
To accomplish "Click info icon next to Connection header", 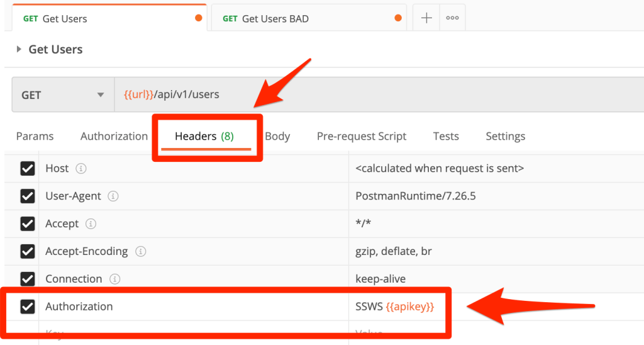I will point(114,279).
